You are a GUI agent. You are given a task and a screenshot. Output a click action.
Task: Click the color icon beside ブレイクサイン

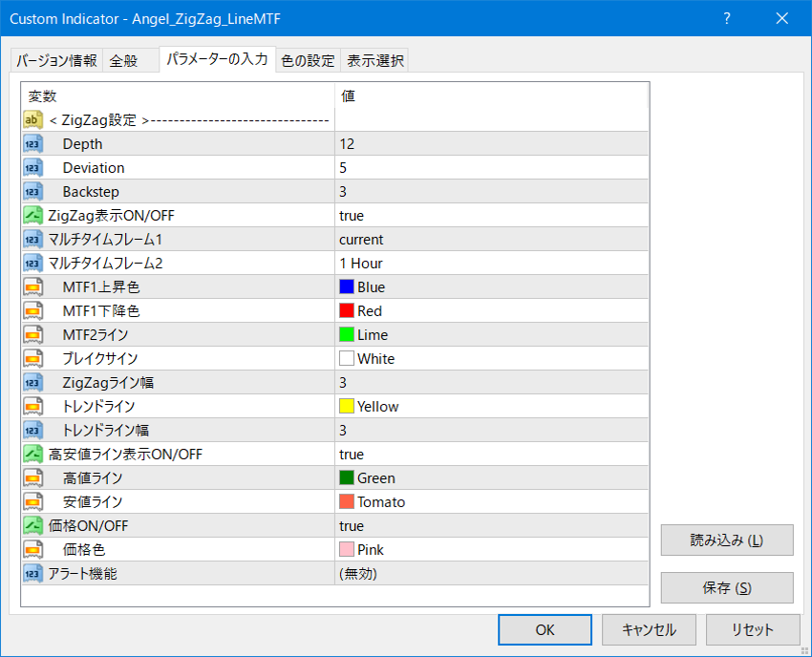[x=32, y=358]
